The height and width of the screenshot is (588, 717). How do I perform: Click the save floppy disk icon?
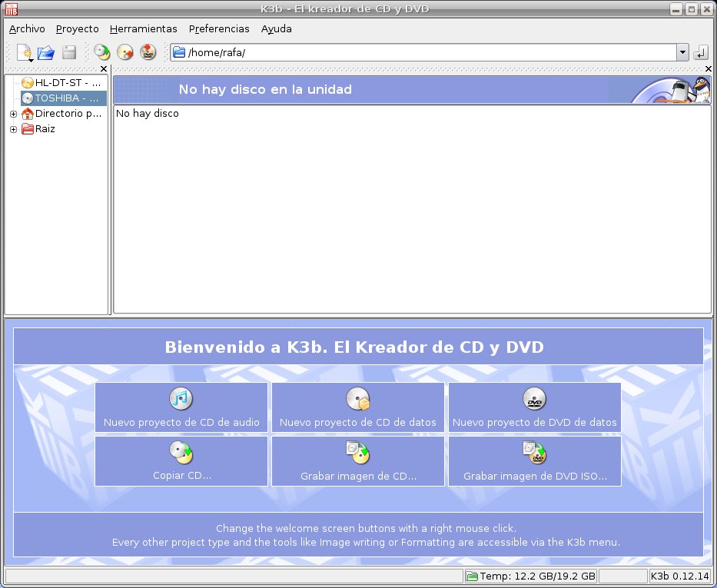coord(69,52)
